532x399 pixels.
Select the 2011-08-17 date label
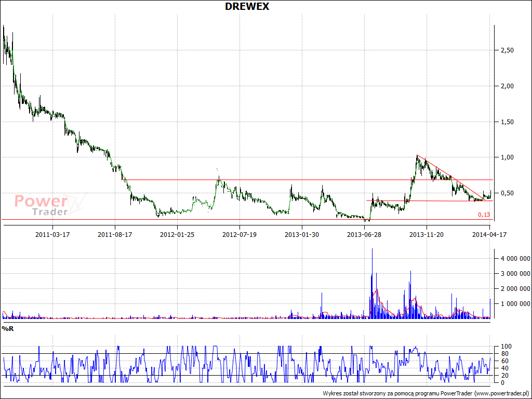point(115,234)
